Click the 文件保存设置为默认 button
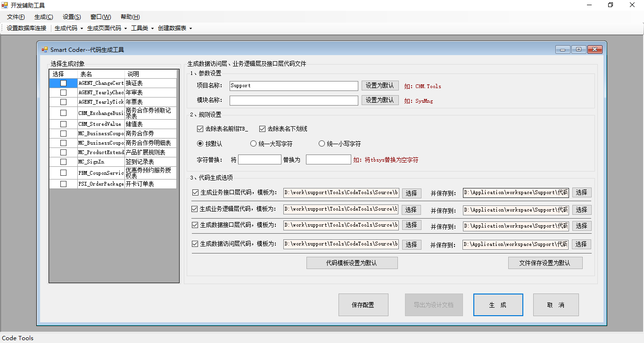 [x=545, y=263]
